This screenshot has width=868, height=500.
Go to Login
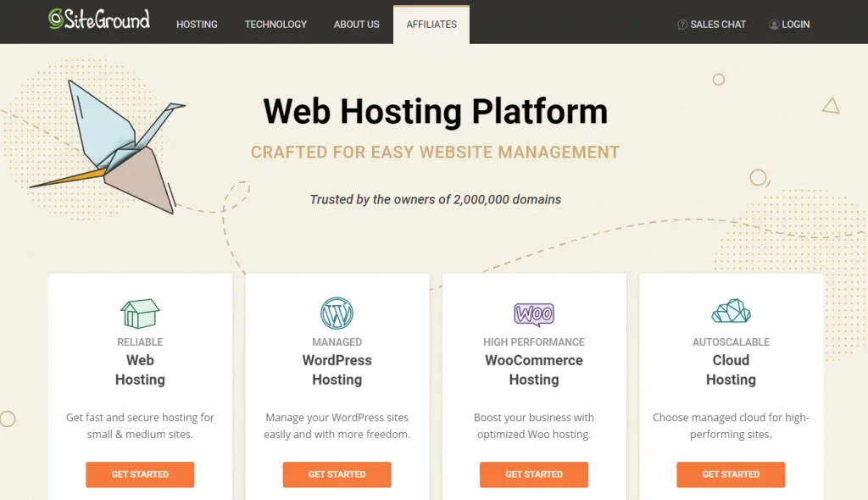pos(789,25)
